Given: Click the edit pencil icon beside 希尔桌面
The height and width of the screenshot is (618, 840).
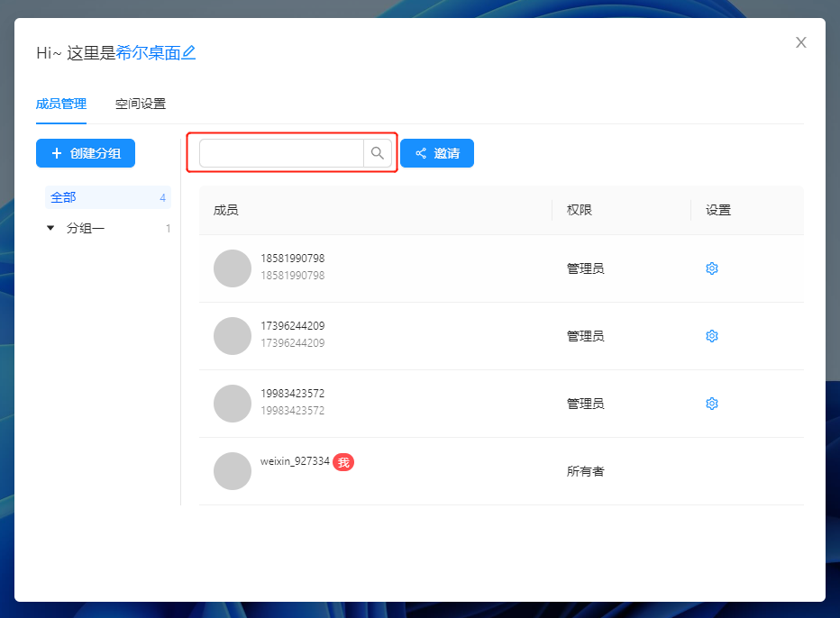Looking at the screenshot, I should pos(188,52).
